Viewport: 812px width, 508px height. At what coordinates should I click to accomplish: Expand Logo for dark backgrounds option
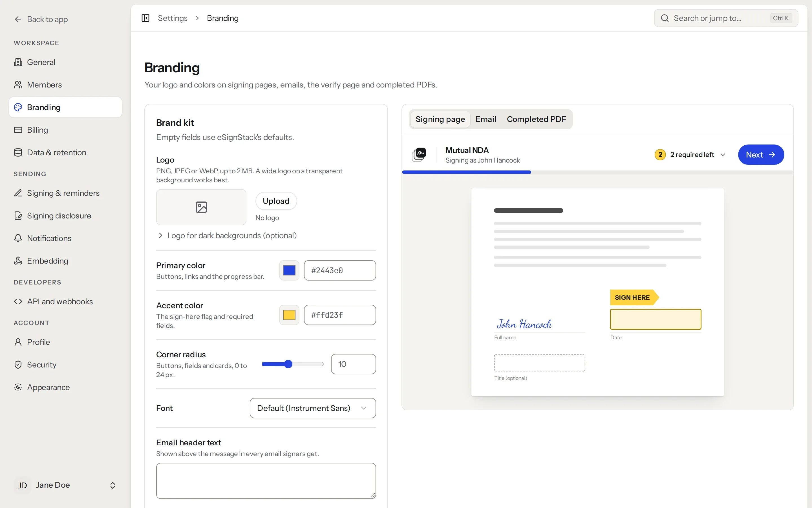tap(227, 236)
